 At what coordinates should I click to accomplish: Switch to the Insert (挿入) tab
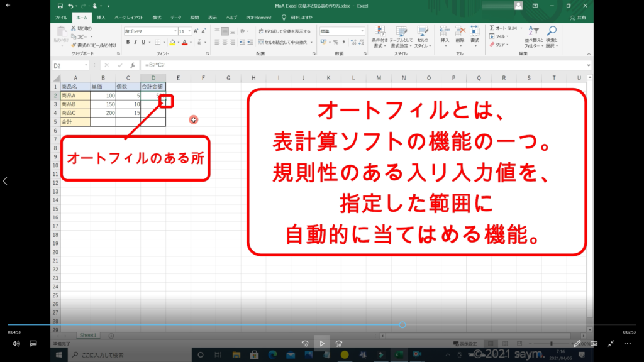101,18
